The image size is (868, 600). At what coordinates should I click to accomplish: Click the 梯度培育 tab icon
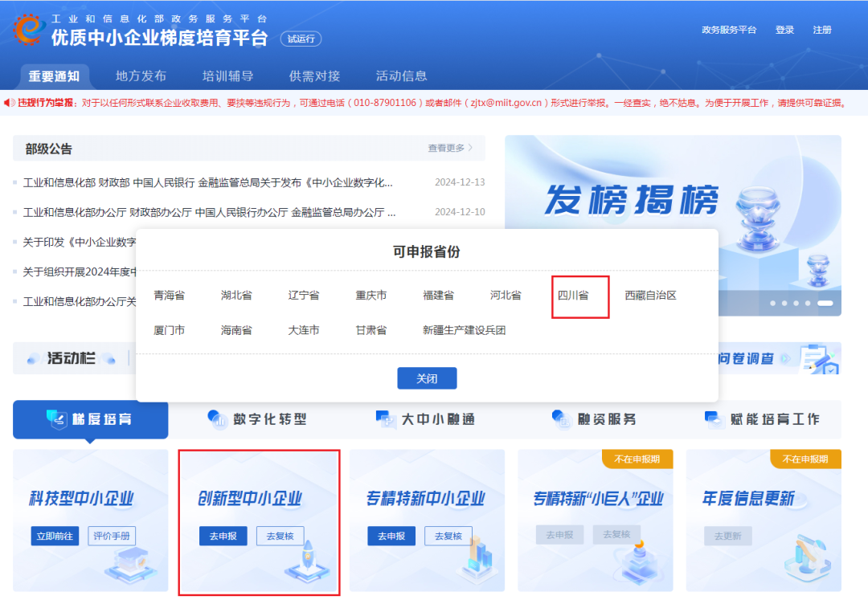[x=57, y=420]
